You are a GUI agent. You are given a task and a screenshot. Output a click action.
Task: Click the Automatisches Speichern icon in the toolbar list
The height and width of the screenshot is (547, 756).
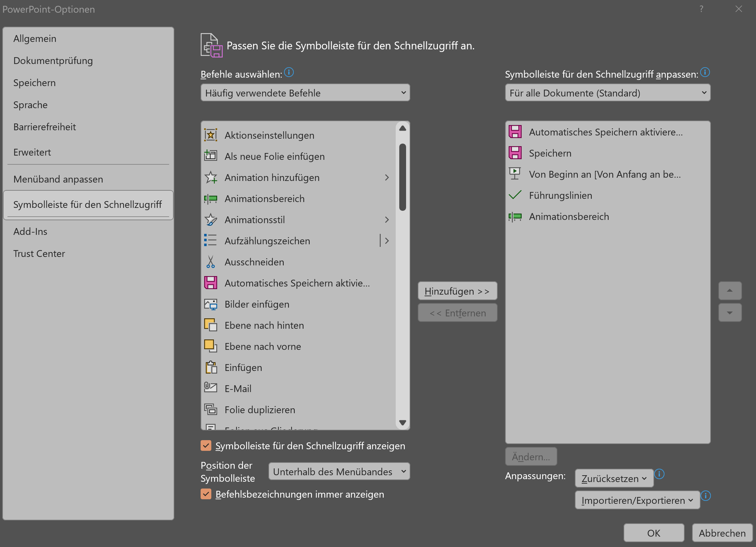pos(515,132)
